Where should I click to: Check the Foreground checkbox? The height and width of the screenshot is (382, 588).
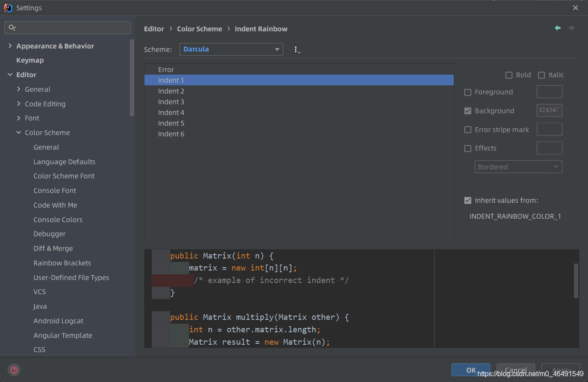click(x=468, y=92)
